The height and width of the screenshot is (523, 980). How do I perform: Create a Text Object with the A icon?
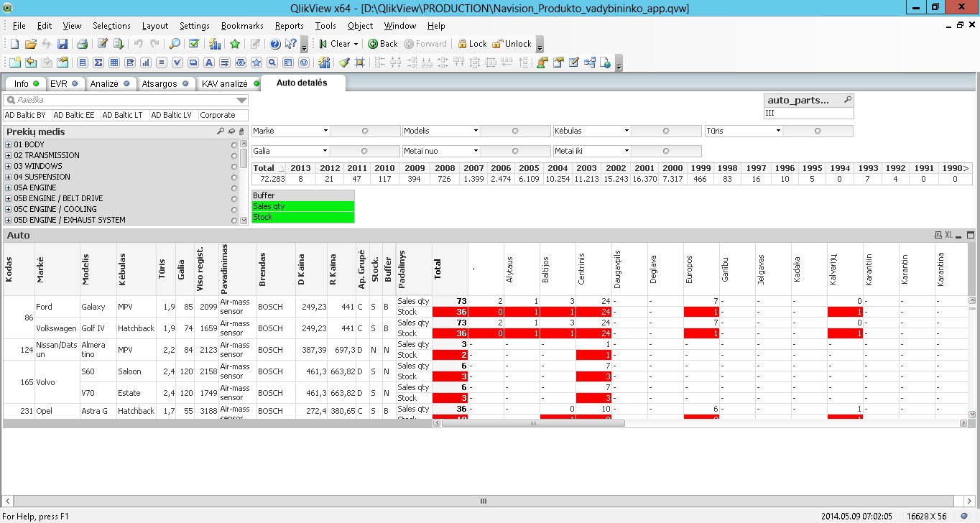[x=208, y=63]
